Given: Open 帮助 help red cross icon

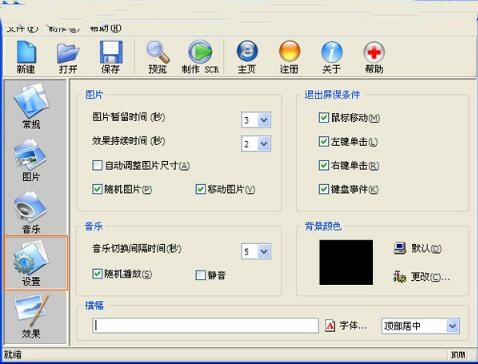Looking at the screenshot, I should point(374,52).
